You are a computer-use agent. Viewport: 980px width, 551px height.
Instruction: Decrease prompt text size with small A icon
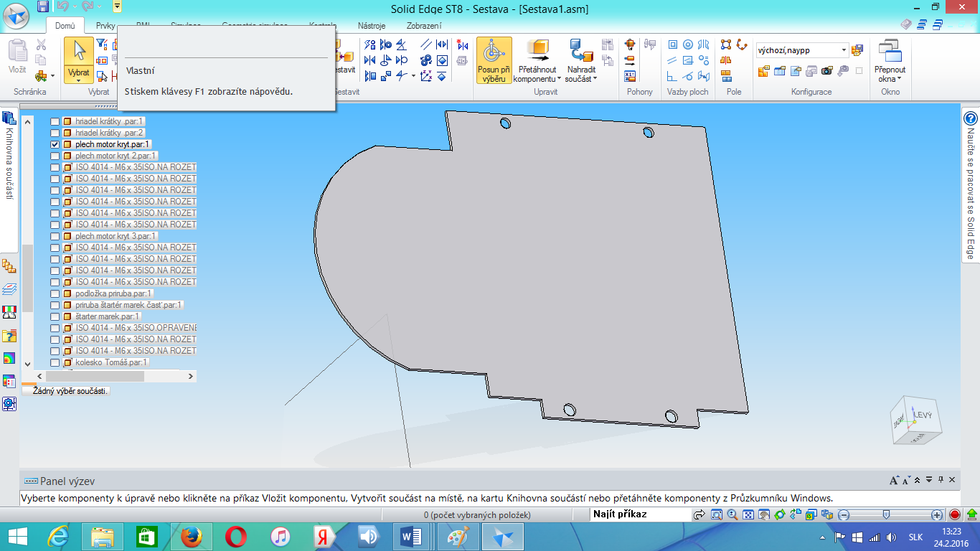pyautogui.click(x=908, y=481)
